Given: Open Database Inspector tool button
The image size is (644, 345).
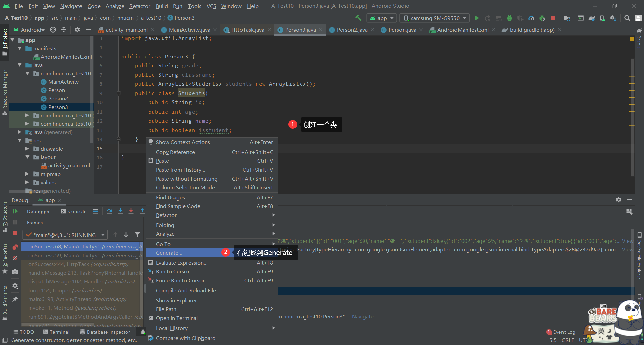Looking at the screenshot, I should pos(105,332).
